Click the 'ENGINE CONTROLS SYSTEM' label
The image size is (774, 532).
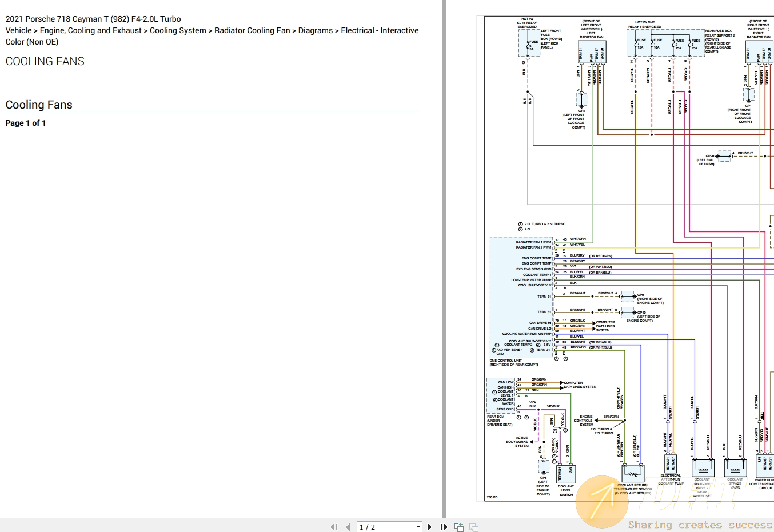584,421
